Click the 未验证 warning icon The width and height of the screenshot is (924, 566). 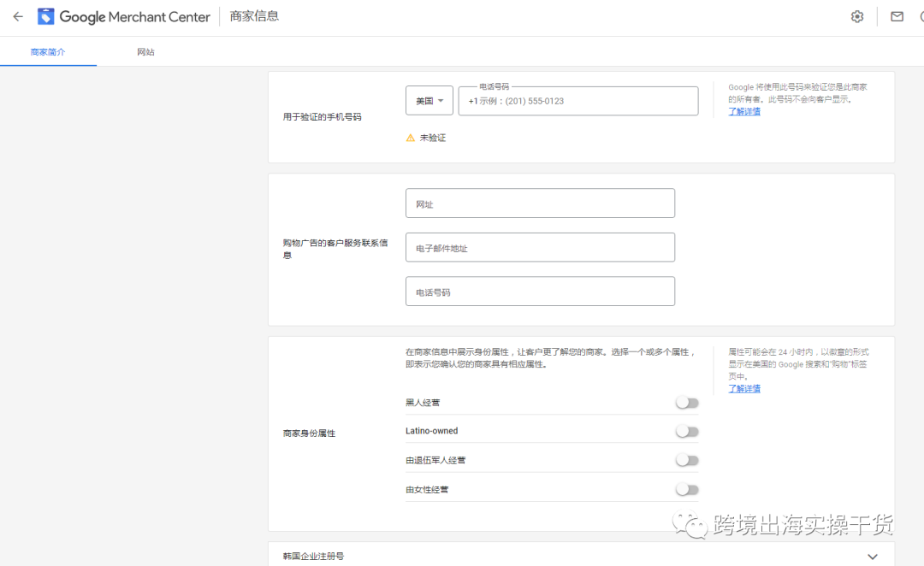[x=411, y=137]
